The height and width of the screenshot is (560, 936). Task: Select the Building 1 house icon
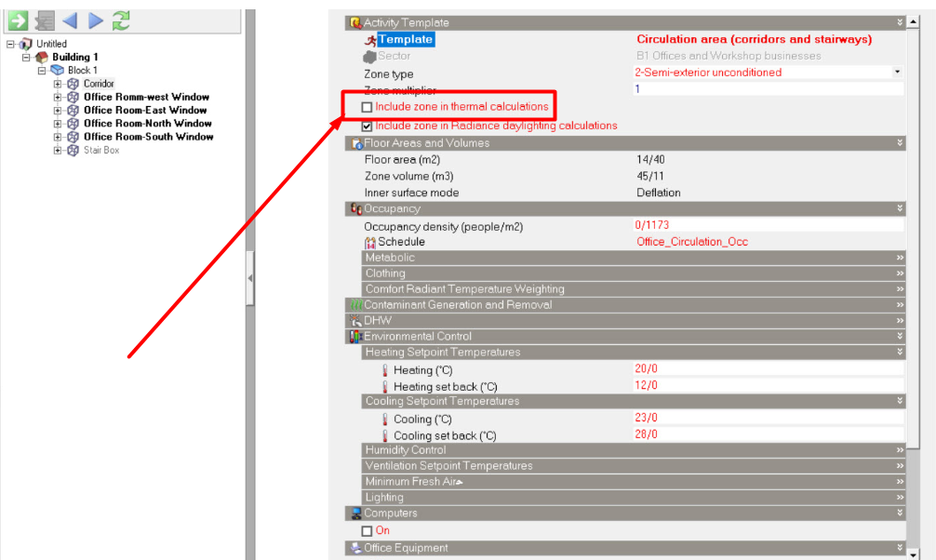[x=42, y=58]
